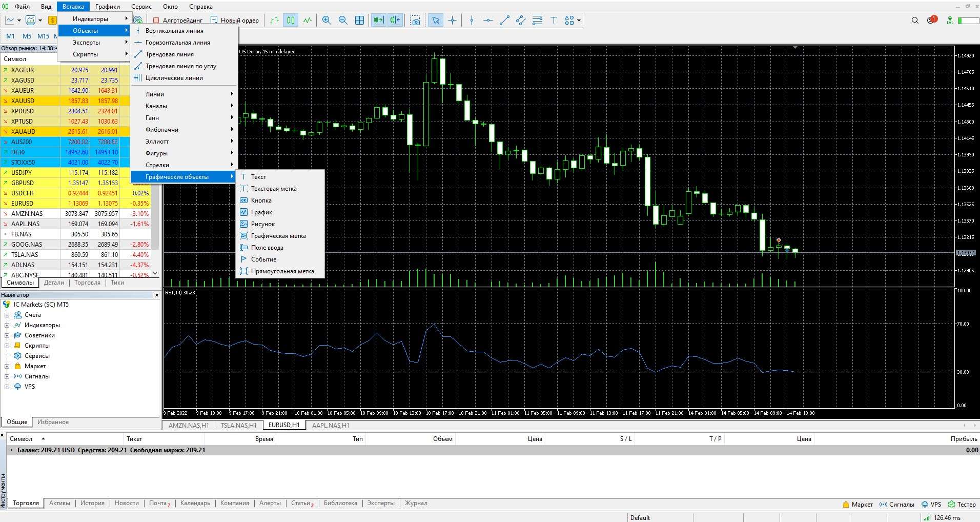980x522 pixels.
Task: Open the shapes tool dropdown arrow
Action: (x=579, y=21)
